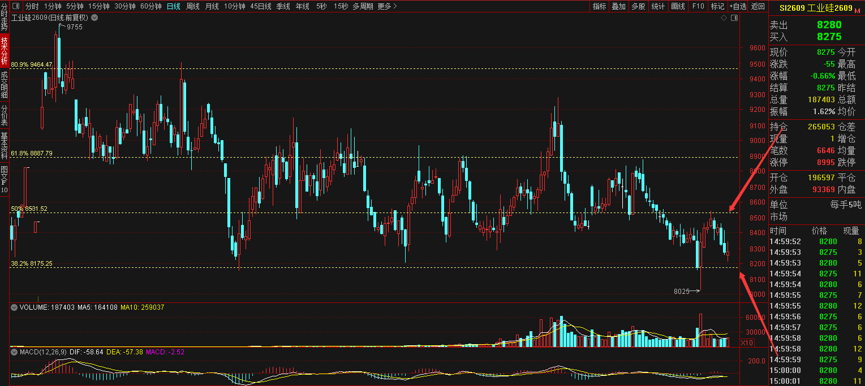Click the SI2609 工业硅2609 contract title
Viewport: 865px width, 386px height.
pos(815,8)
